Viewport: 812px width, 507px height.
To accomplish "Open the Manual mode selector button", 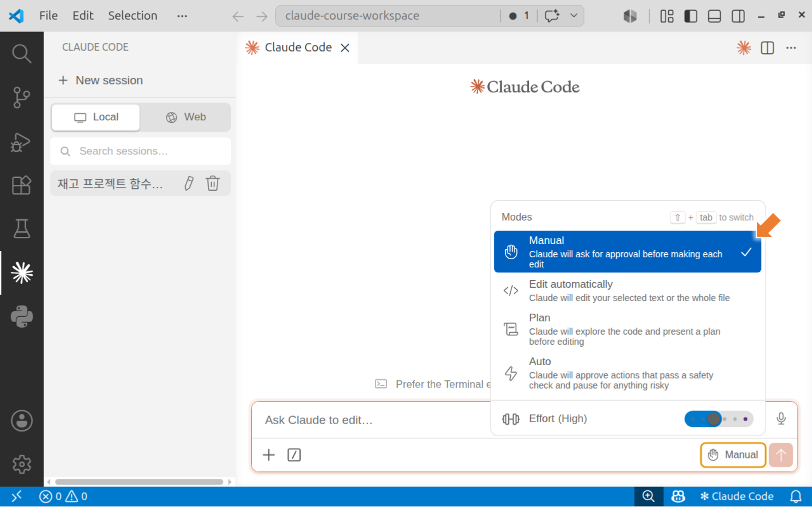I will tap(733, 455).
